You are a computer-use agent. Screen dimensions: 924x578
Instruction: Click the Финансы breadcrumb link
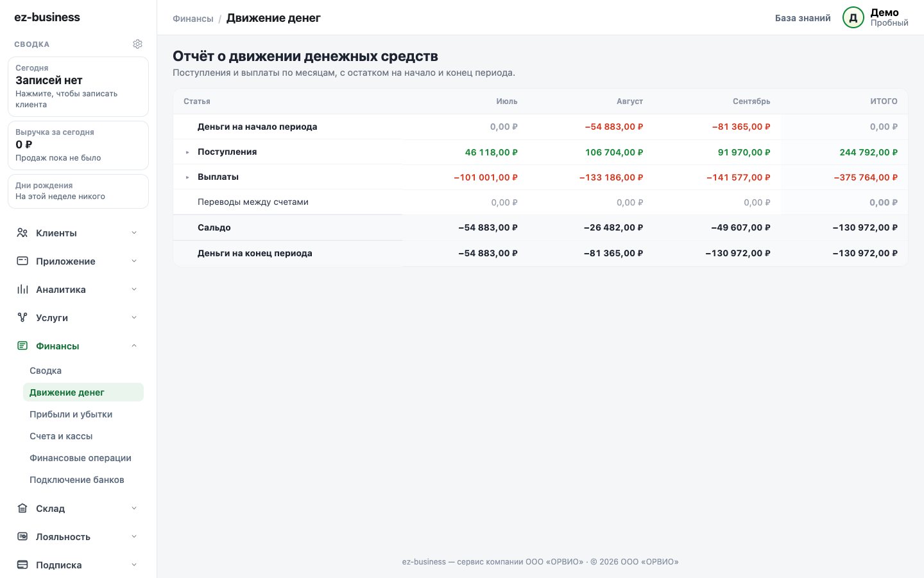pos(193,19)
